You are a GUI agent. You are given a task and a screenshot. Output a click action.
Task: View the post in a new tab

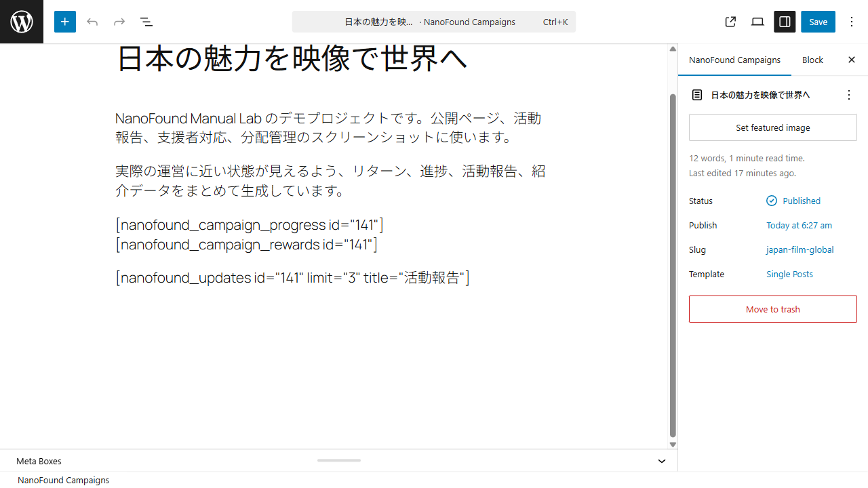coord(730,22)
